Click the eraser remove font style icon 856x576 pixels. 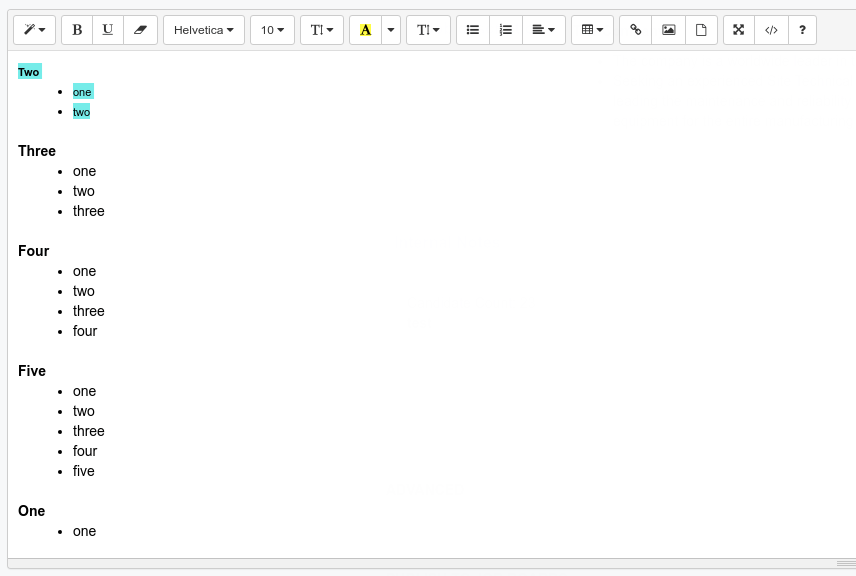coord(140,30)
